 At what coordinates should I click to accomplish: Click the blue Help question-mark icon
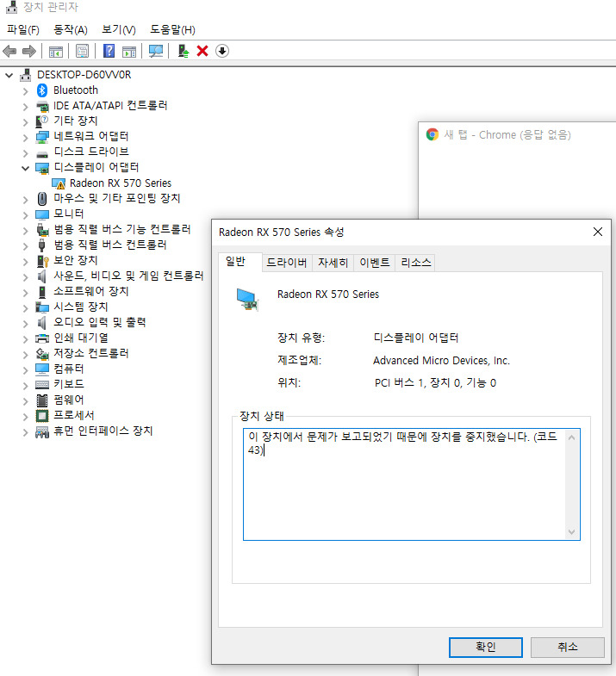coord(109,51)
